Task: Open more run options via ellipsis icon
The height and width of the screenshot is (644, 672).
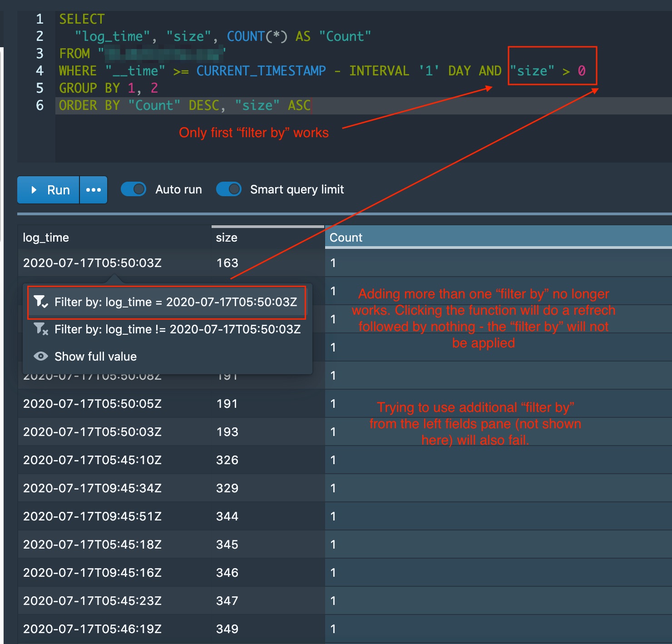Action: pos(94,189)
